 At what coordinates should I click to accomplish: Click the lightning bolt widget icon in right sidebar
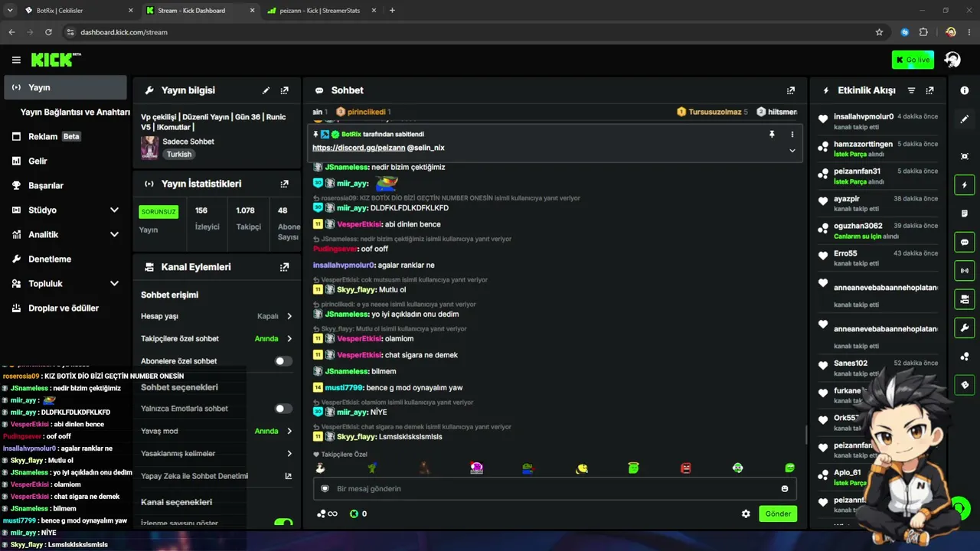point(964,185)
